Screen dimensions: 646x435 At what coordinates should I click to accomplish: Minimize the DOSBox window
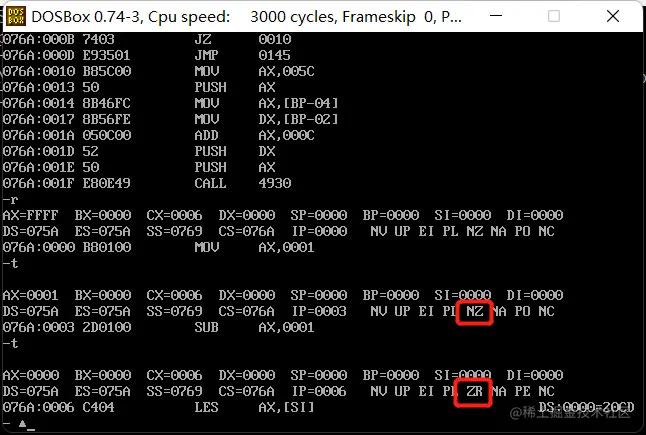point(496,16)
